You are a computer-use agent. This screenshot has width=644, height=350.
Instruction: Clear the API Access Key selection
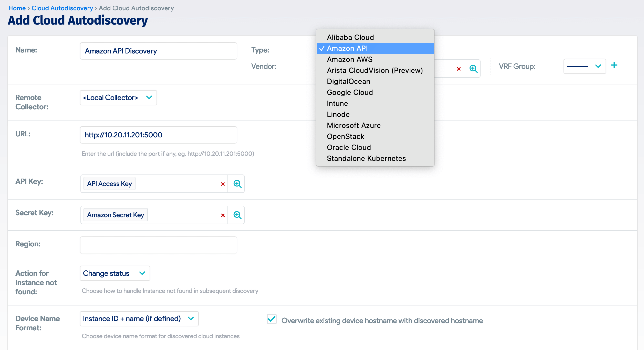(223, 184)
